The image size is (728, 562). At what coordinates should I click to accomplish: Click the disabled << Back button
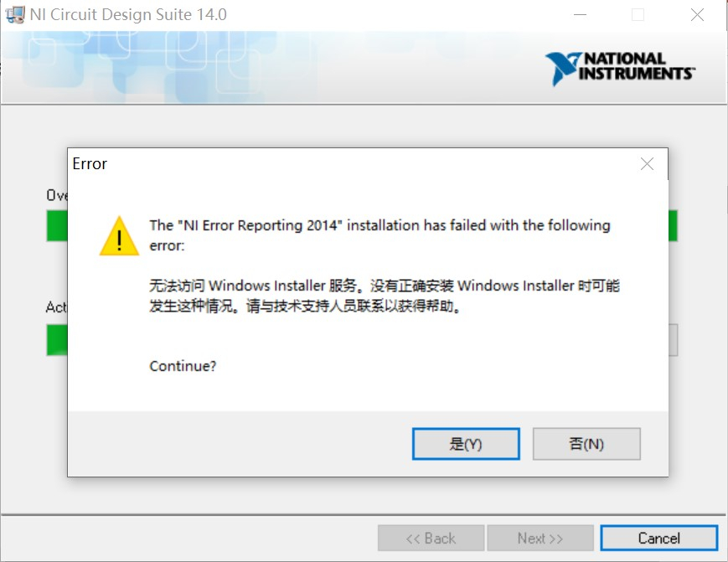coord(431,538)
